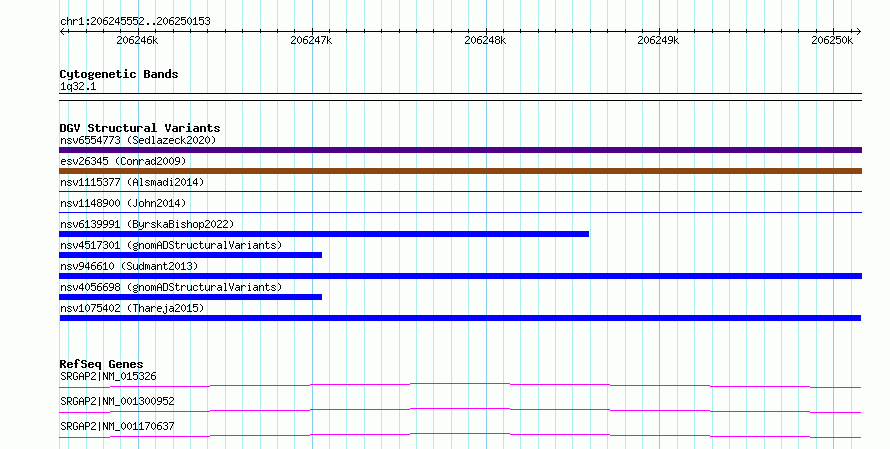Click the Cytogenetic Bands track title

[x=119, y=74]
